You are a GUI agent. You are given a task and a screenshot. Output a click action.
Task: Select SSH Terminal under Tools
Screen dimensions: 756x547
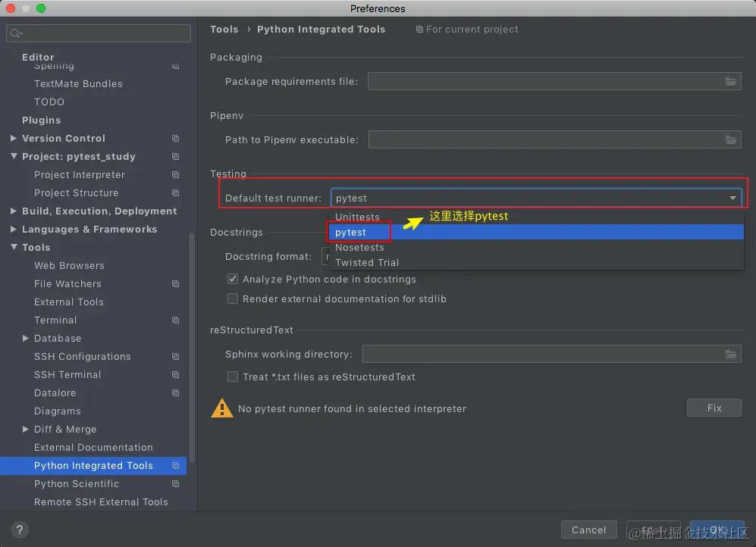(67, 374)
